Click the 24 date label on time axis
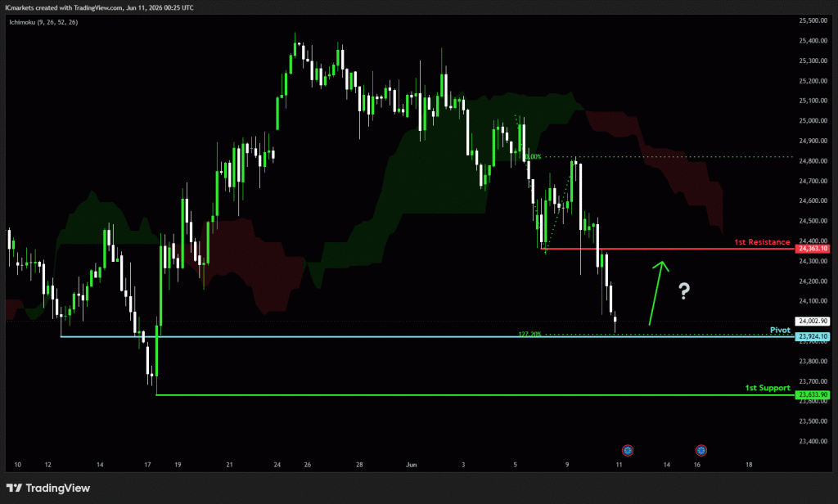This screenshot has width=838, height=504. (x=277, y=465)
